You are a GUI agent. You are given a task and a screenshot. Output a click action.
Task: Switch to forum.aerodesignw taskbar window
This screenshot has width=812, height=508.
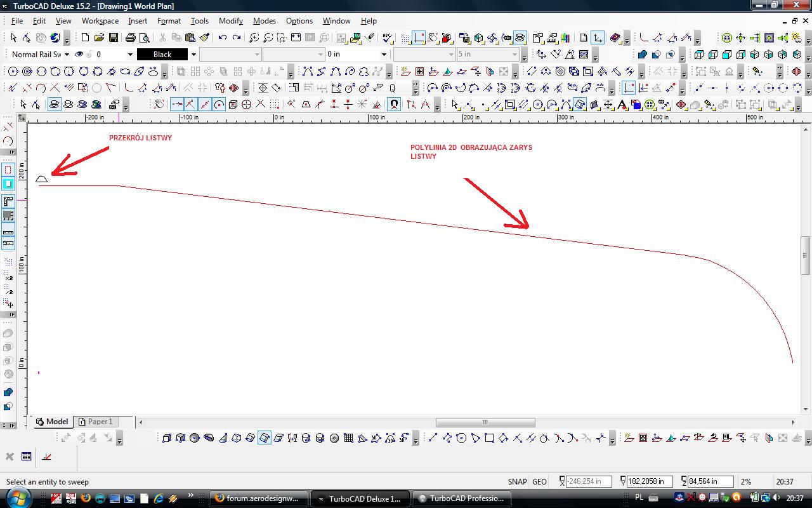coord(259,498)
